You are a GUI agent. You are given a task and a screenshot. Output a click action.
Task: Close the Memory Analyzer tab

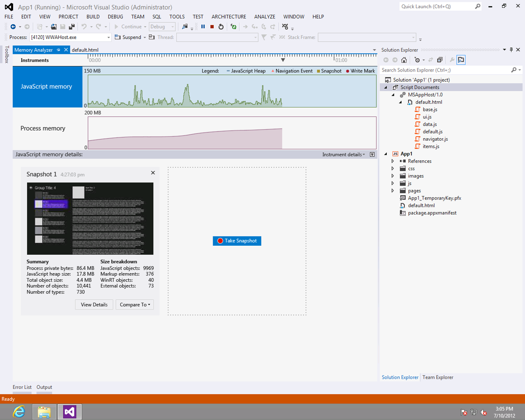[66, 50]
